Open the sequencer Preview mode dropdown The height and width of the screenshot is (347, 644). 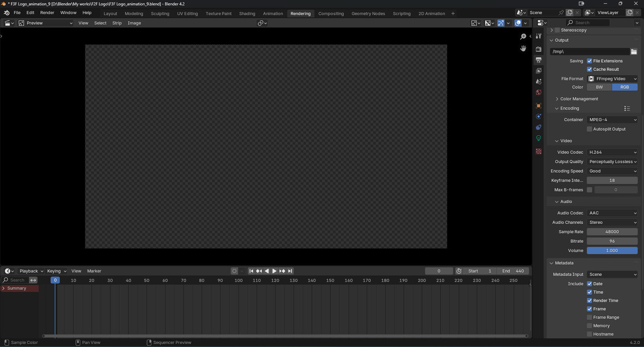[x=45, y=23]
